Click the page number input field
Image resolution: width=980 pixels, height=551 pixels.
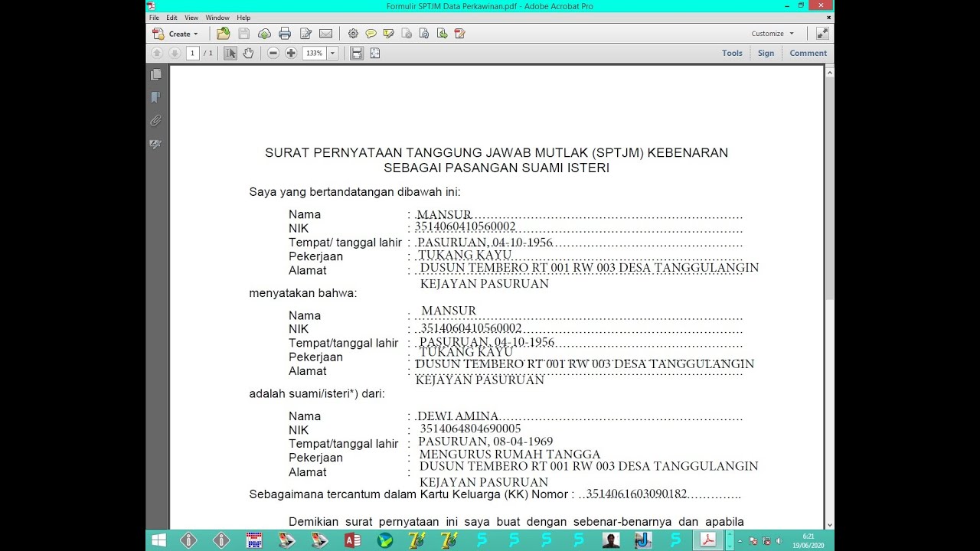[x=192, y=53]
